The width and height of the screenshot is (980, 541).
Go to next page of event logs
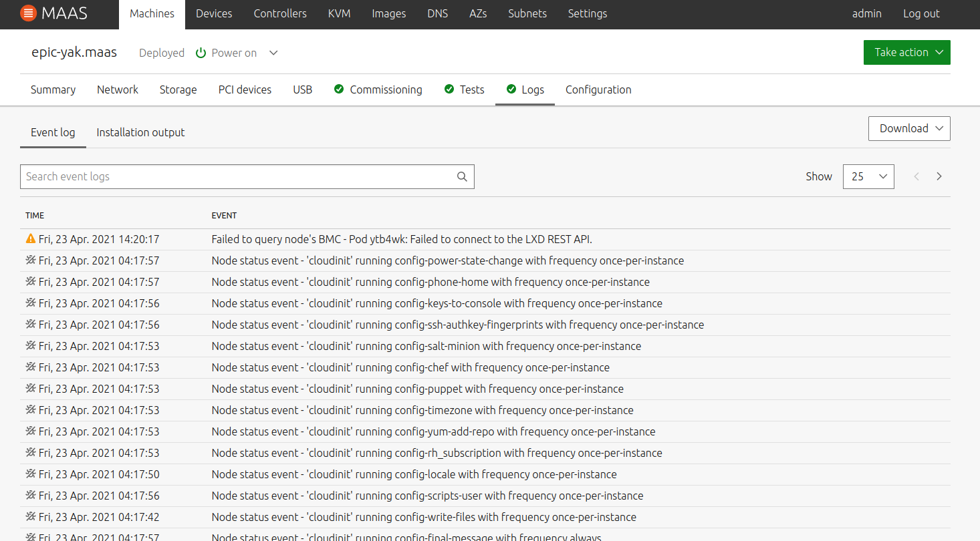pos(939,176)
